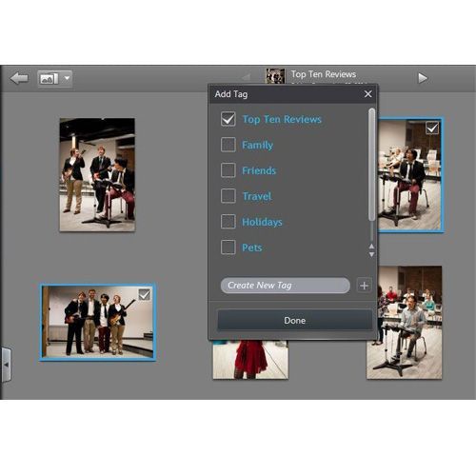Check the Holidays tag checkbox
The image size is (476, 476).
tap(228, 222)
